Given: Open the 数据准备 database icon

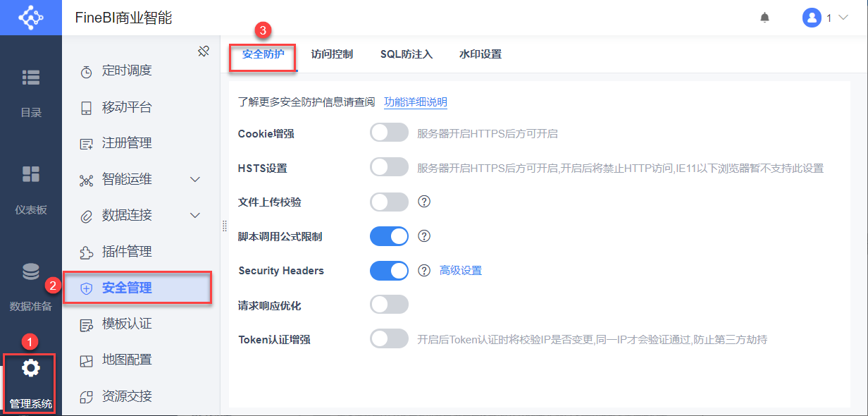Looking at the screenshot, I should (31, 271).
